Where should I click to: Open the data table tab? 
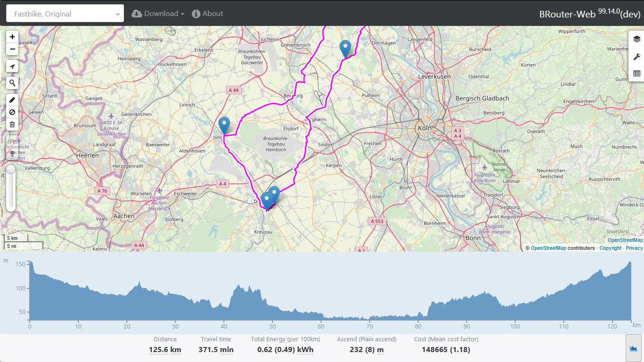(x=636, y=74)
